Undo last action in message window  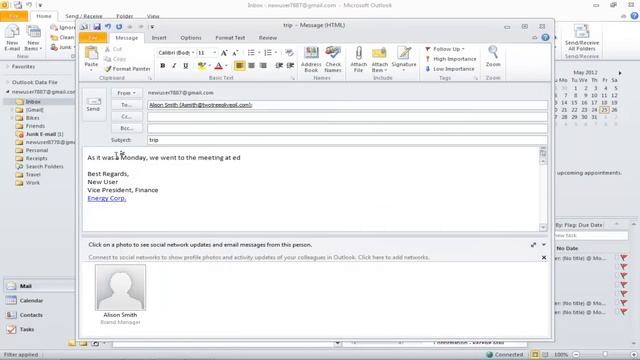(108, 27)
